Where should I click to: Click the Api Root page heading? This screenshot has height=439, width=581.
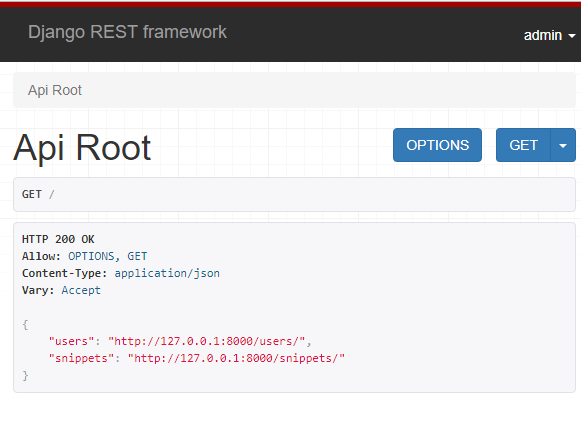click(82, 147)
